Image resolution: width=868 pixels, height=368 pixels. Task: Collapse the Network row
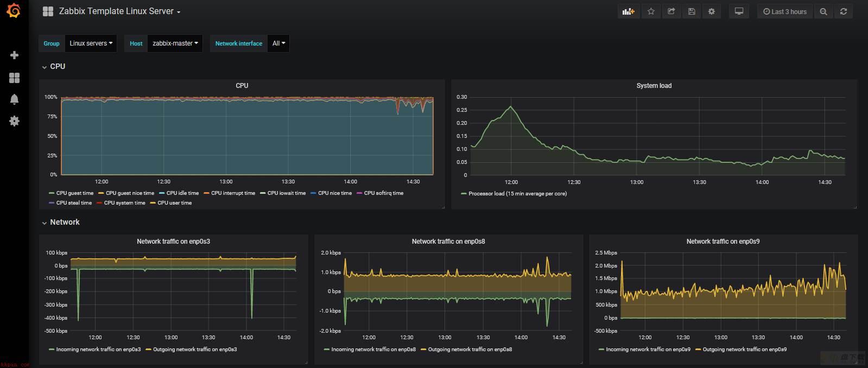[x=61, y=222]
